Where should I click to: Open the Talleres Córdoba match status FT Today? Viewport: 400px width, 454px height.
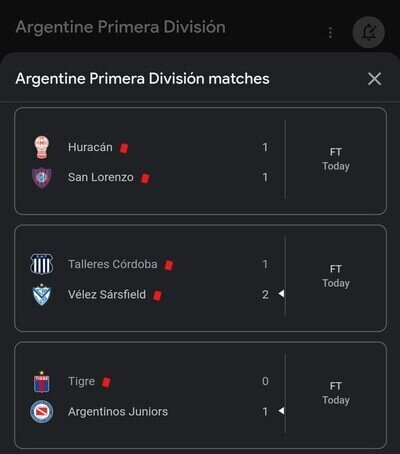(336, 276)
